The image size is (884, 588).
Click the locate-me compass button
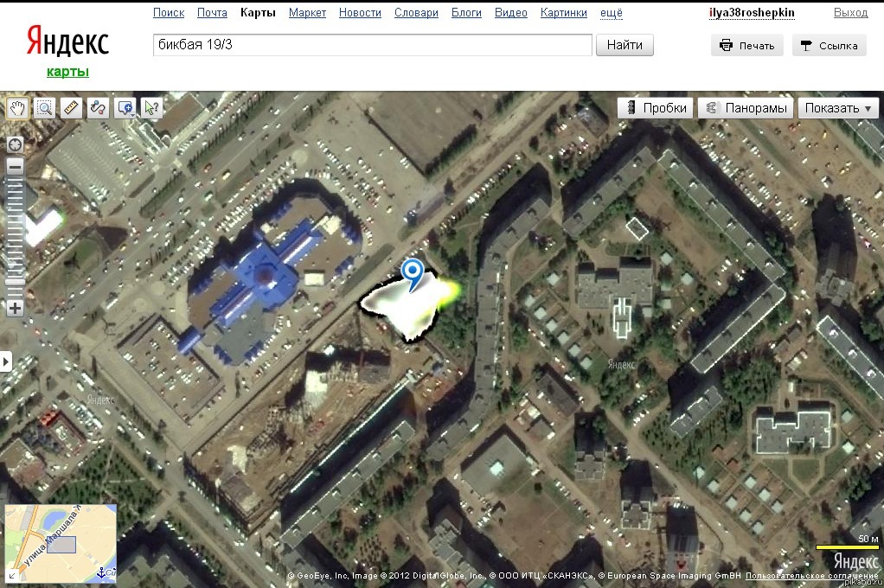point(15,144)
